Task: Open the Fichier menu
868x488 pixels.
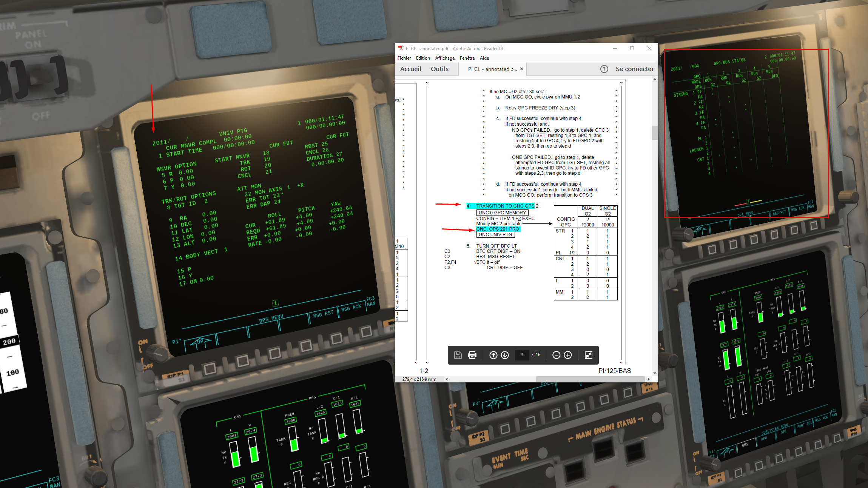Action: point(404,58)
